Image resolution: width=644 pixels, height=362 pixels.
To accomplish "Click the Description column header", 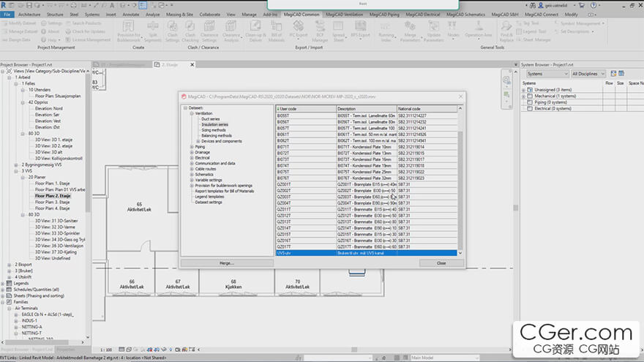I will tap(367, 109).
